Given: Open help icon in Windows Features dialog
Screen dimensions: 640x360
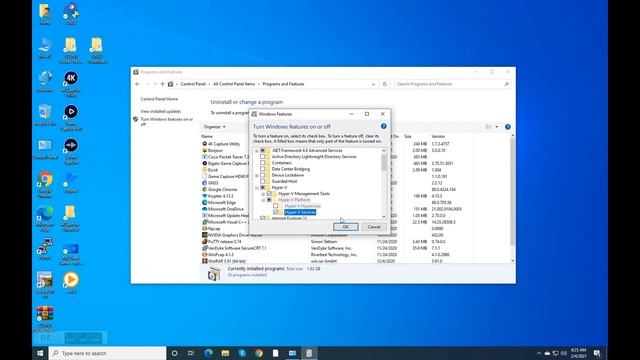Looking at the screenshot, I should 384,127.
